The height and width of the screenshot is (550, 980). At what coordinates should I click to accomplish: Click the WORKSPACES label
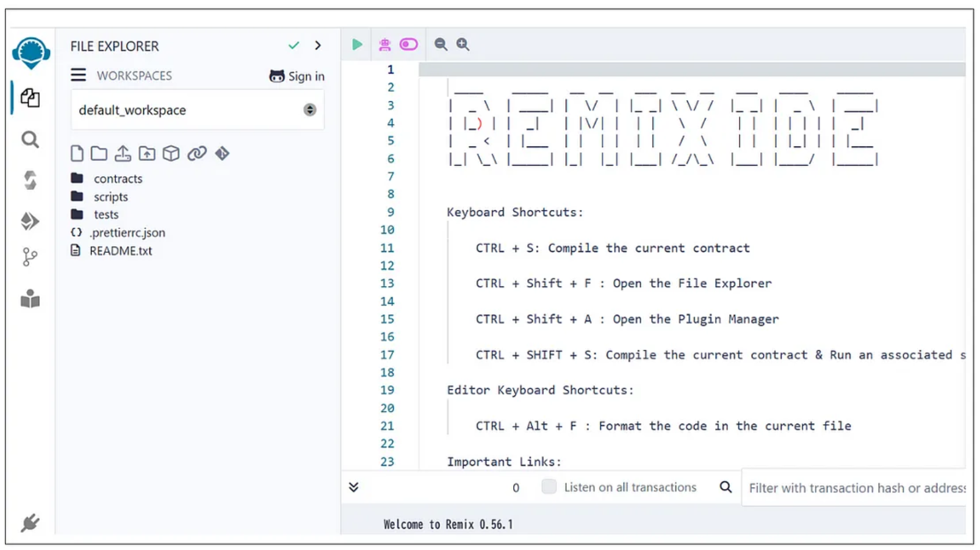(134, 76)
